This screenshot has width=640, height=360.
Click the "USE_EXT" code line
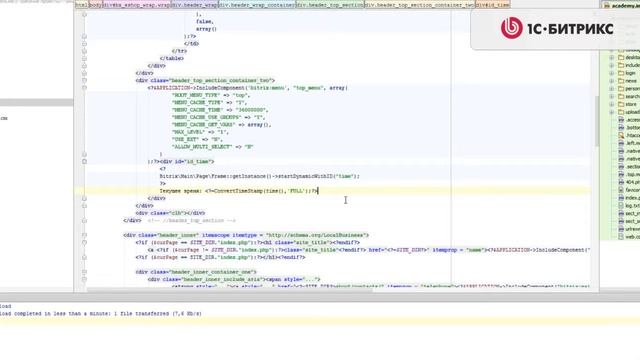[x=197, y=139]
